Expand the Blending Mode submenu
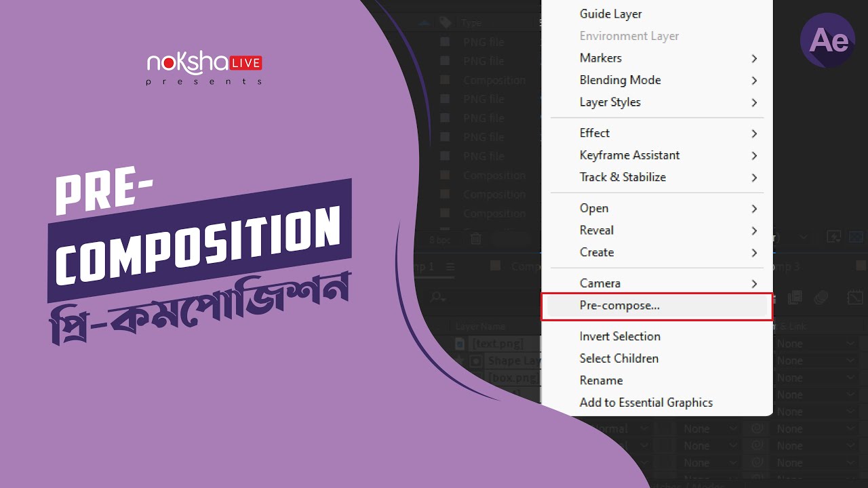The height and width of the screenshot is (488, 868). pos(656,80)
